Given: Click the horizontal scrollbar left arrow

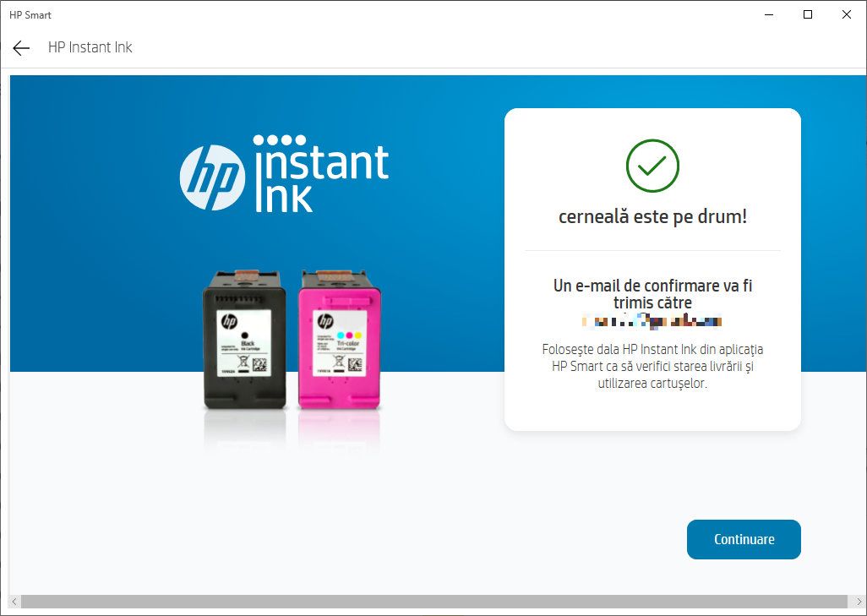Looking at the screenshot, I should (x=15, y=601).
